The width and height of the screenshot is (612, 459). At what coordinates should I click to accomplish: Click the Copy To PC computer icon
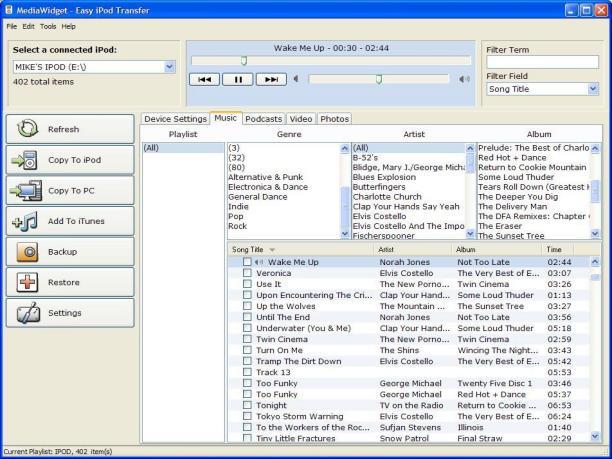(x=26, y=190)
